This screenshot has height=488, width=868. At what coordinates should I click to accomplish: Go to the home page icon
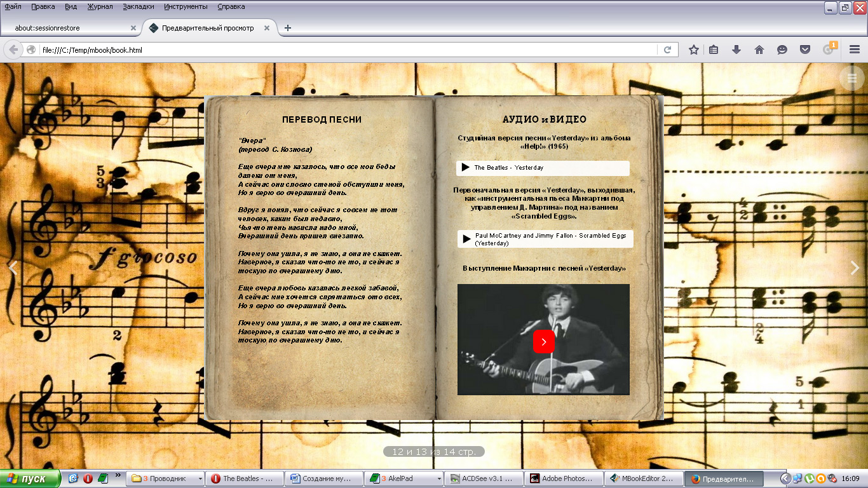click(759, 50)
